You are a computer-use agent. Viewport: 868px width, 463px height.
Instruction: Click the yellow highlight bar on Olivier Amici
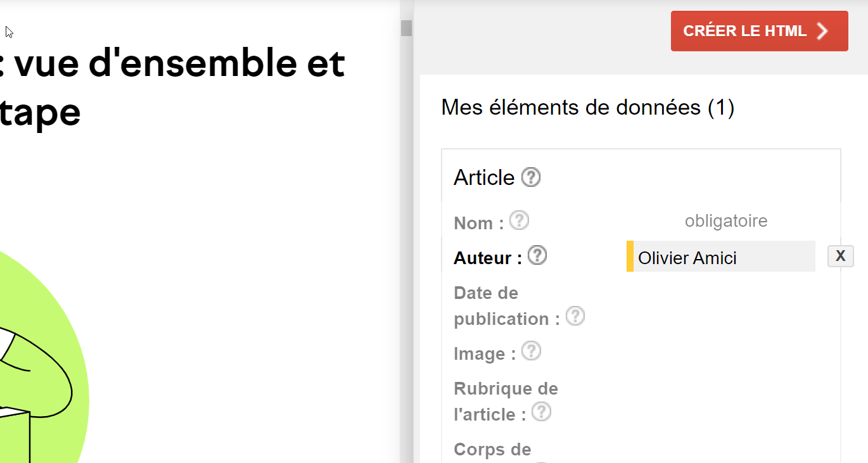629,257
